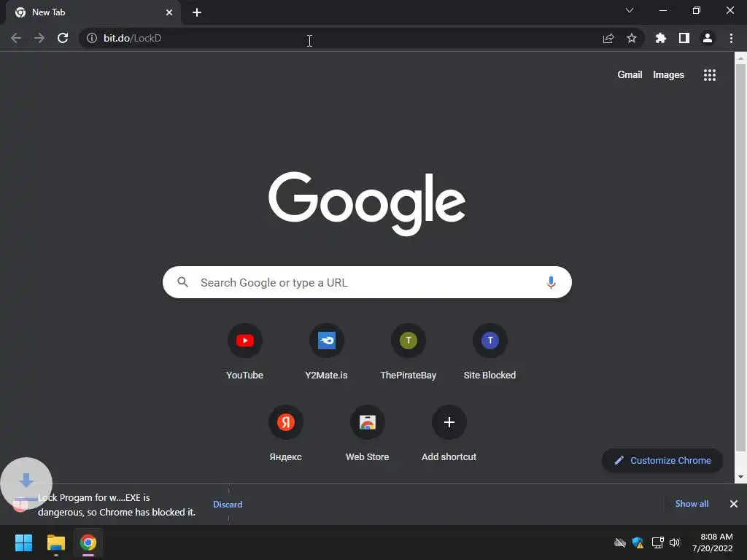View site information icon in address bar

pos(92,38)
